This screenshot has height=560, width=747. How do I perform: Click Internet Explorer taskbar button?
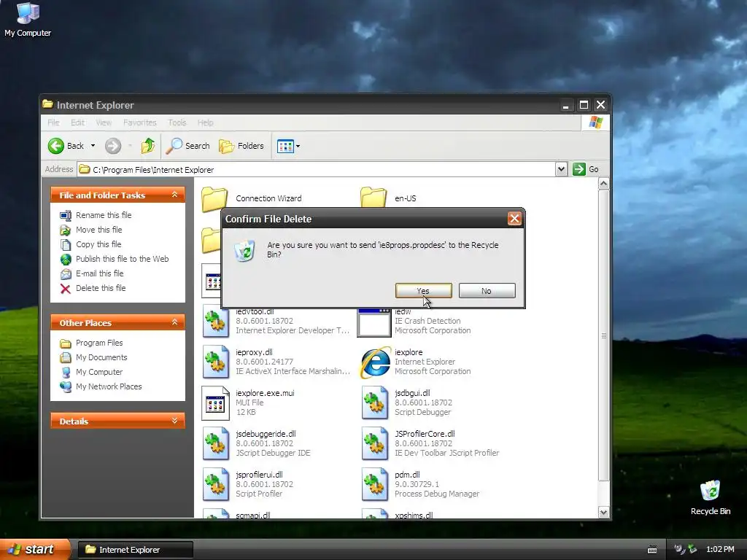[x=135, y=550]
